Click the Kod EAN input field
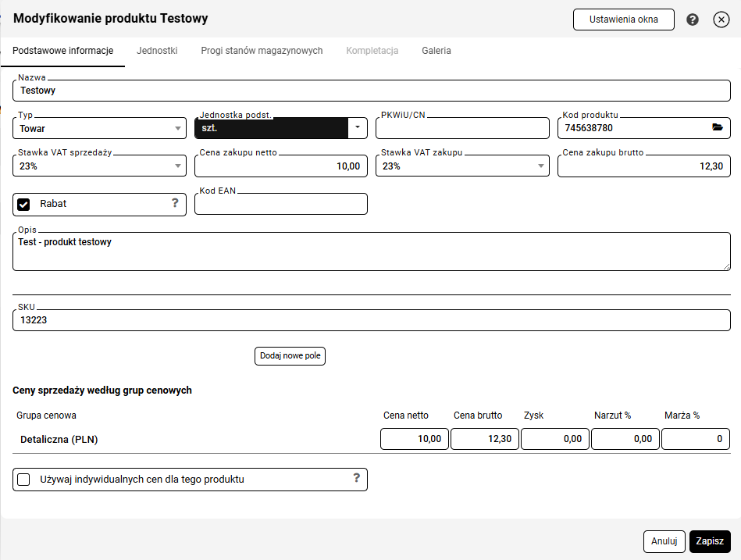 (x=280, y=205)
